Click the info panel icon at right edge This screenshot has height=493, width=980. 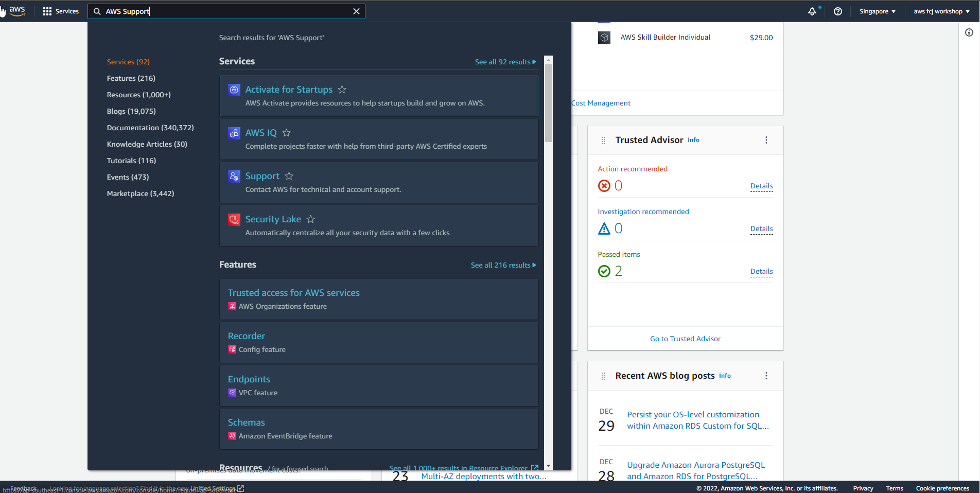point(969,32)
